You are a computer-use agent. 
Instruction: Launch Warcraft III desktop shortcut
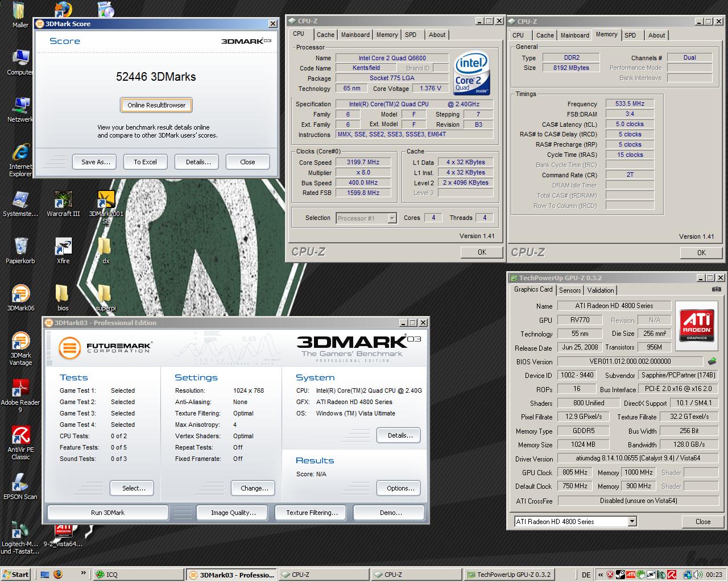point(63,203)
